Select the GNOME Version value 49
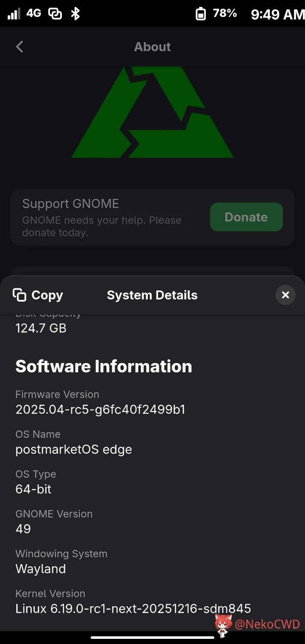The height and width of the screenshot is (644, 305). 23,529
